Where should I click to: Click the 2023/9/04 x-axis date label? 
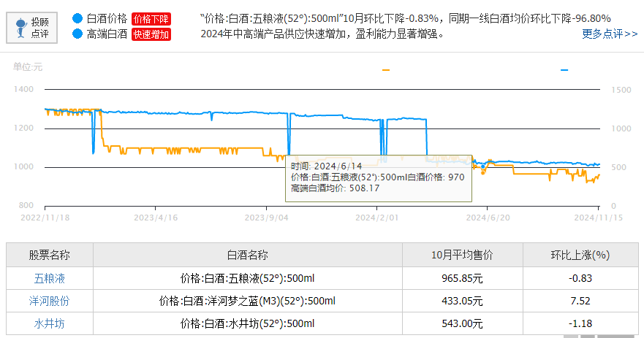(267, 218)
